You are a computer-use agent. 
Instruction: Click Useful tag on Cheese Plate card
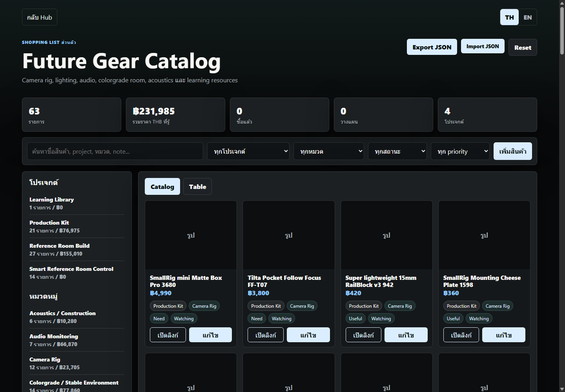click(453, 319)
